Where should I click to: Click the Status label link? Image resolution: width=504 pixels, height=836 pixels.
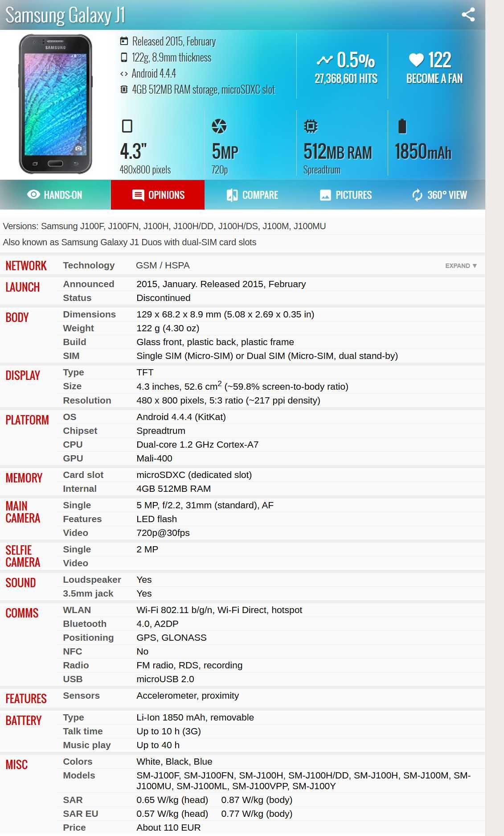click(77, 298)
